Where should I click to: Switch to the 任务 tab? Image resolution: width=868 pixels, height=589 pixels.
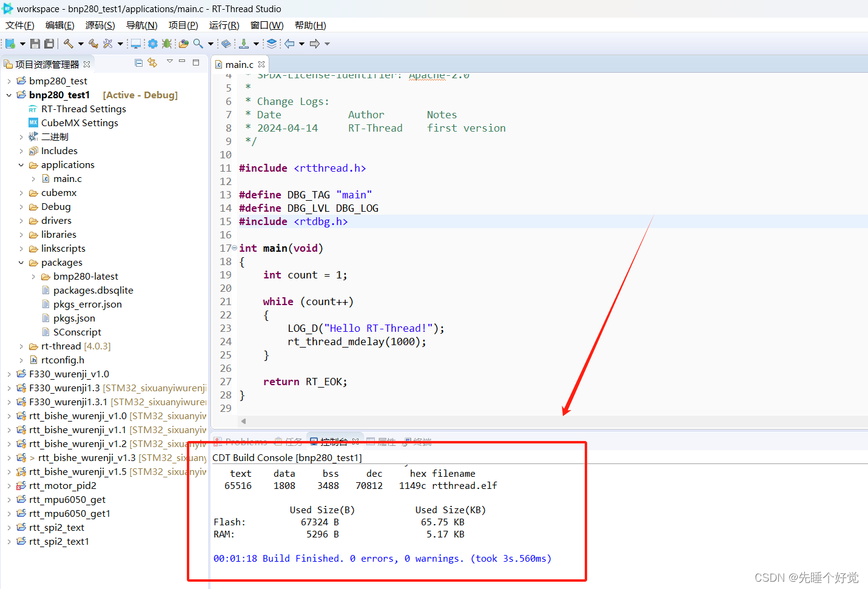point(289,442)
